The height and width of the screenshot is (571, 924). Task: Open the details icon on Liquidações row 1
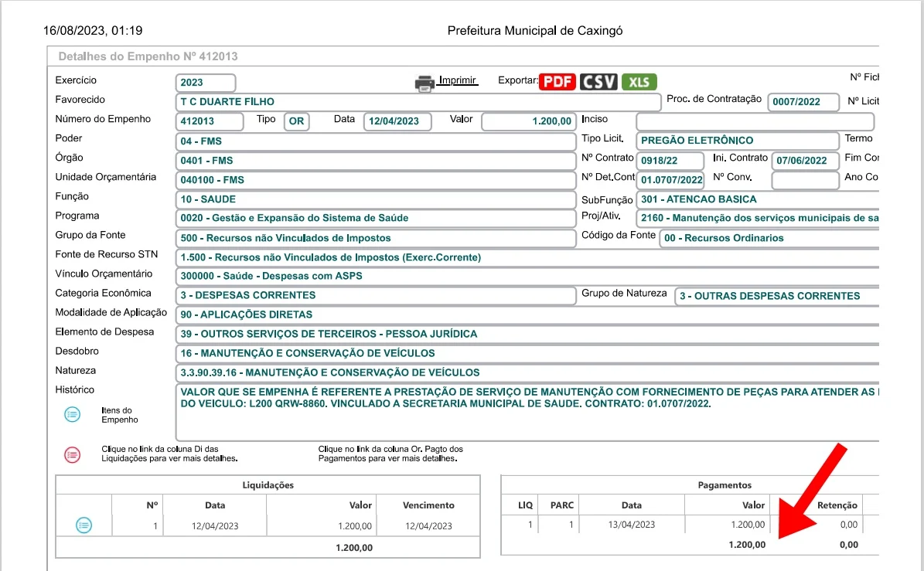[x=84, y=525]
